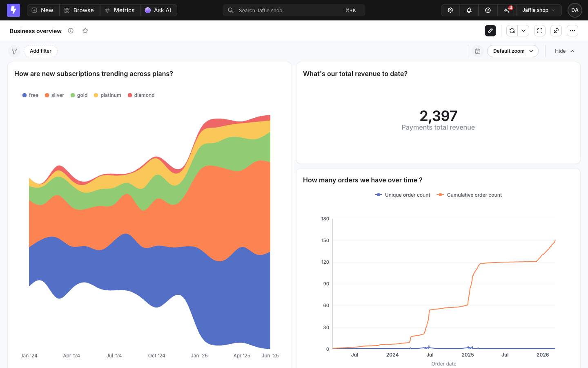
Task: Open the Metrics page
Action: pos(120,10)
